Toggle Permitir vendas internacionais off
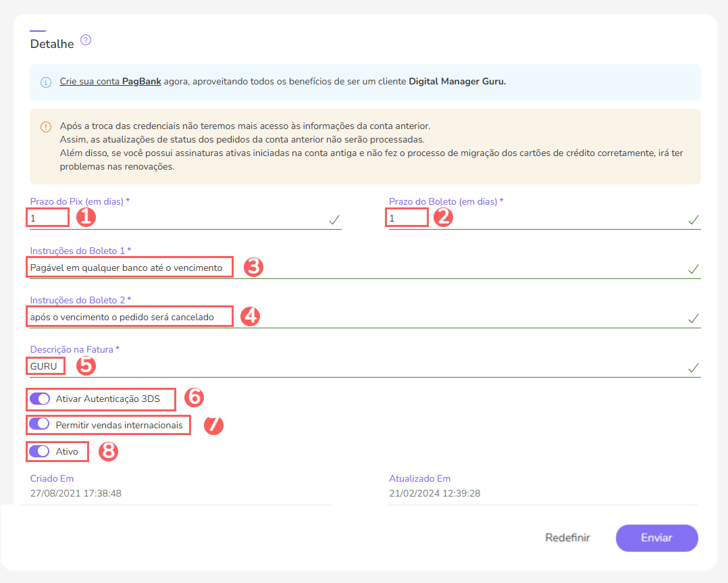 point(40,425)
